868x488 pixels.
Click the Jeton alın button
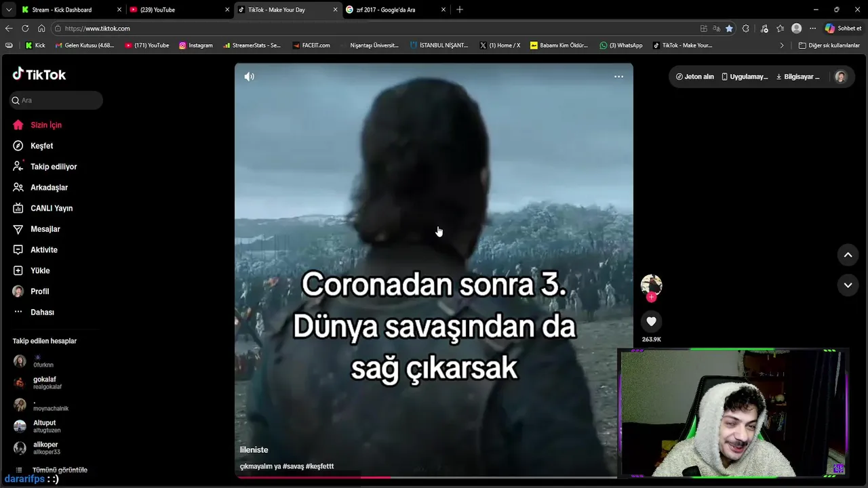tap(695, 77)
